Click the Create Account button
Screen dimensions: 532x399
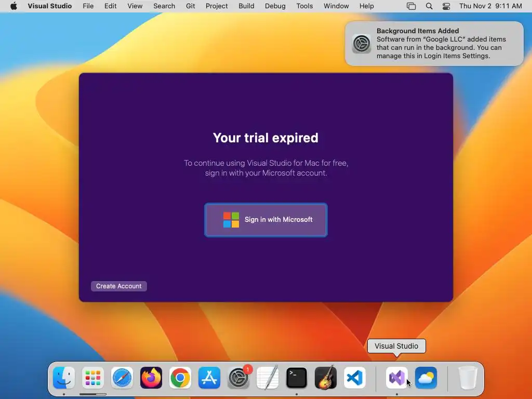point(119,286)
